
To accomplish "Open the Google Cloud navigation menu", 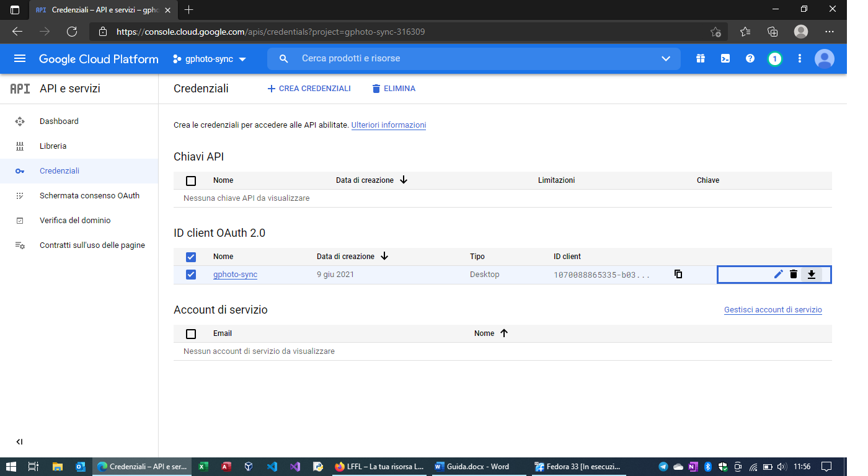I will pyautogui.click(x=20, y=58).
